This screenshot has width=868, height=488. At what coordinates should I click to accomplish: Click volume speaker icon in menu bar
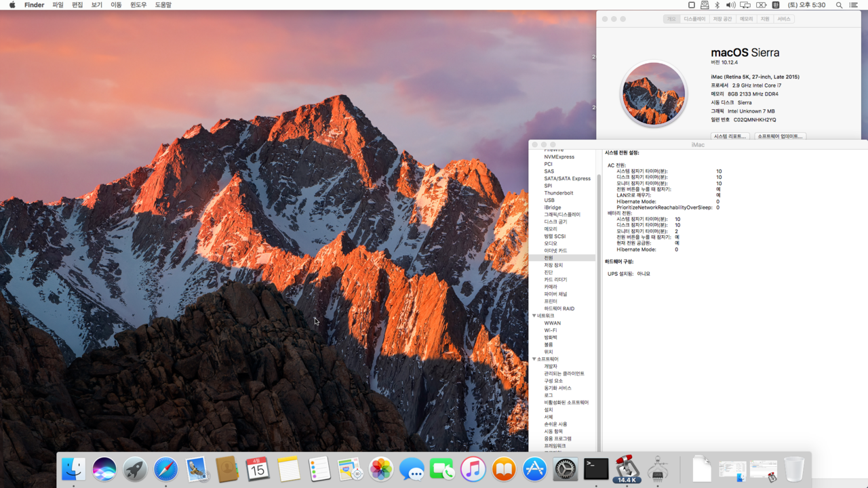[731, 5]
